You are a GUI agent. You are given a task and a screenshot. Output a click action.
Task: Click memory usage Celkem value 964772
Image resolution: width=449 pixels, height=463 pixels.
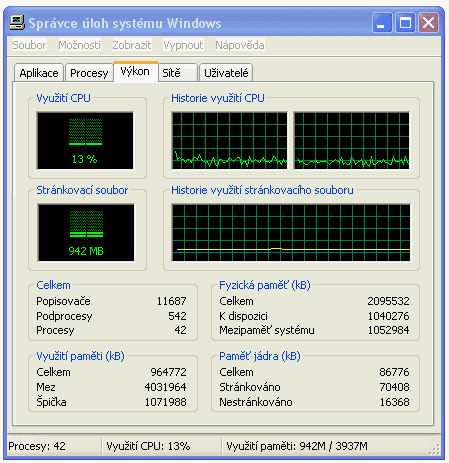(168, 372)
